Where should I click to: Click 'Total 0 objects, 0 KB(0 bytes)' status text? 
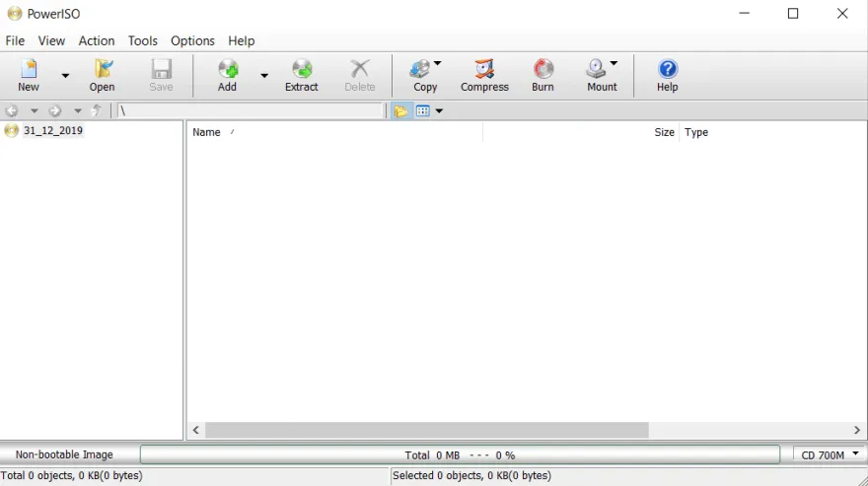71,476
